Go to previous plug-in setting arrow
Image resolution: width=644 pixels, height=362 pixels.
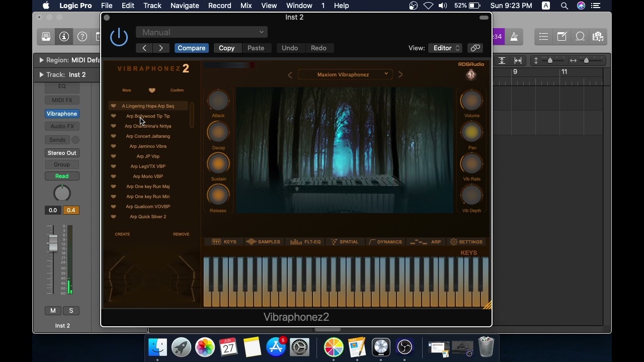point(144,48)
